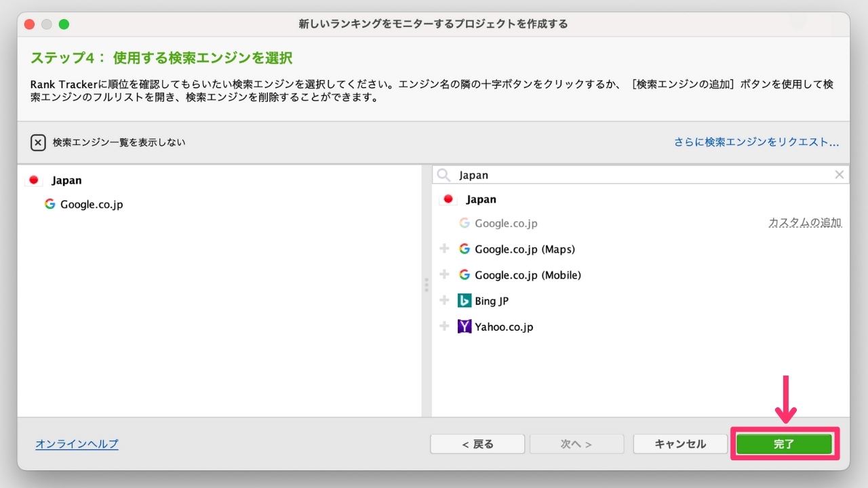Screen dimensions: 868x488
Task: Add Google.co.jp (Maps) with its plus icon
Action: (445, 249)
